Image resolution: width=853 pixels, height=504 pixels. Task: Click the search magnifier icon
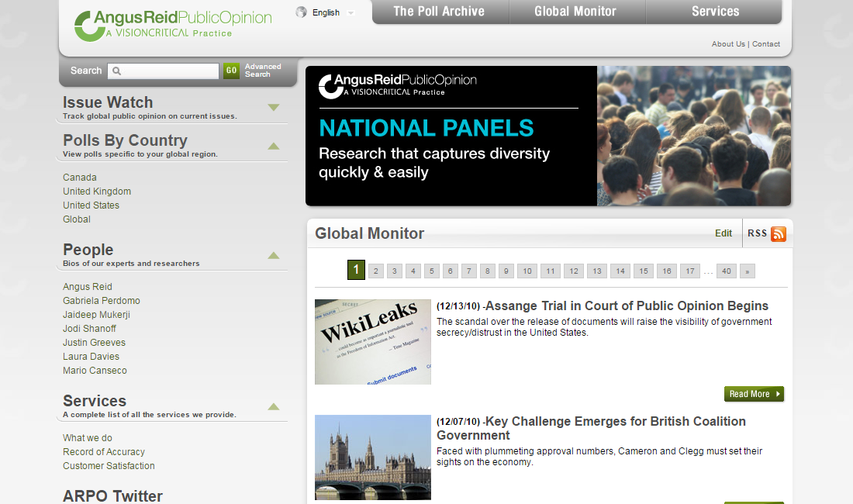116,71
